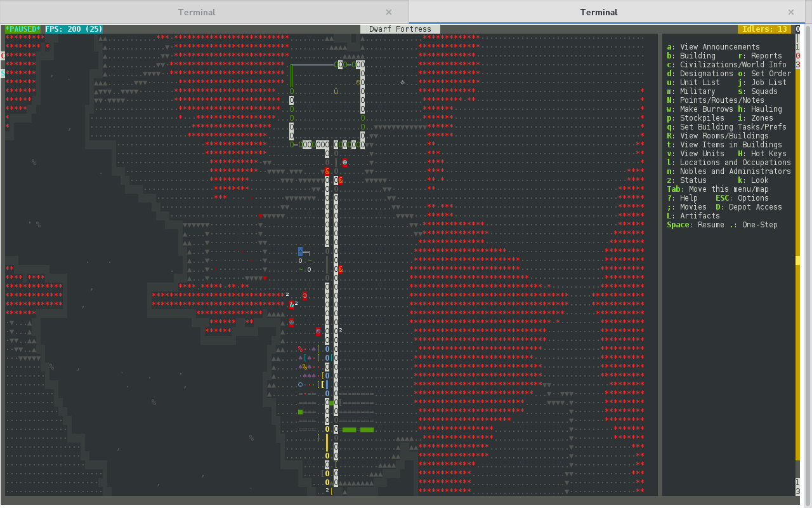812x508 pixels.
Task: Open the Help entry
Action: pyautogui.click(x=682, y=198)
